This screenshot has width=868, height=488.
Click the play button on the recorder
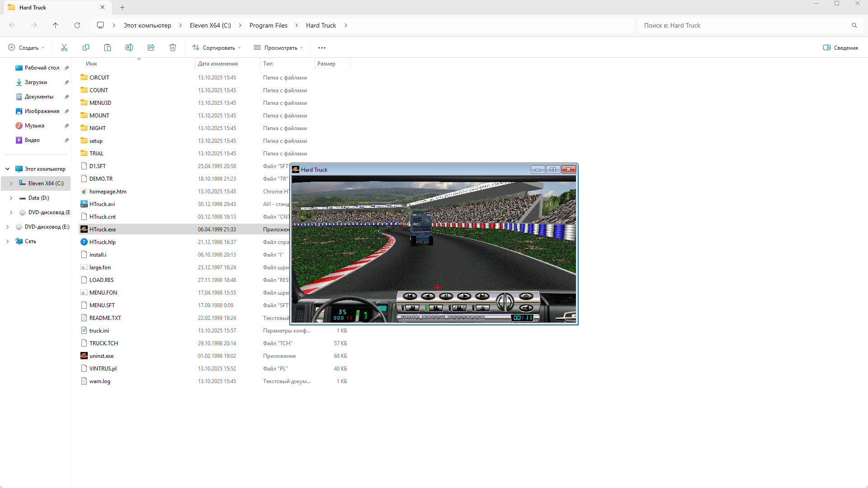(x=464, y=296)
